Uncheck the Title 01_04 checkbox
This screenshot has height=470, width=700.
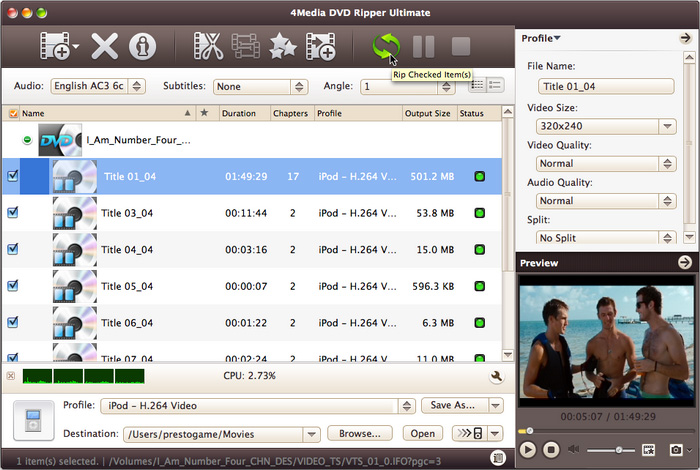(x=13, y=176)
